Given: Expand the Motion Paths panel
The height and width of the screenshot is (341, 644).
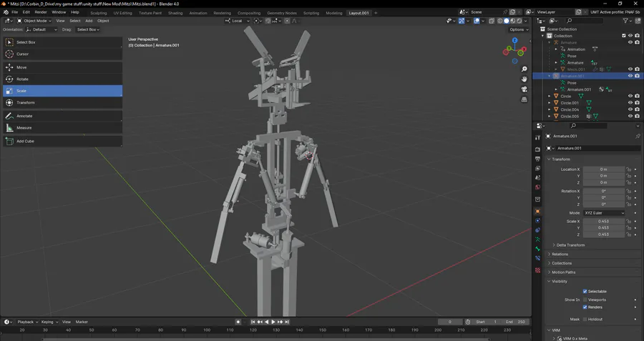Looking at the screenshot, I should (x=564, y=272).
